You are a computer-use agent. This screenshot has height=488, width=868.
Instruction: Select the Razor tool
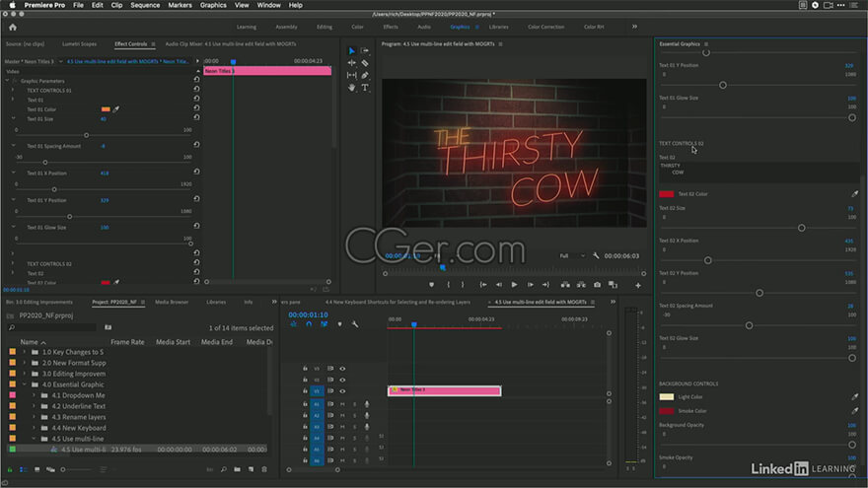[x=365, y=63]
